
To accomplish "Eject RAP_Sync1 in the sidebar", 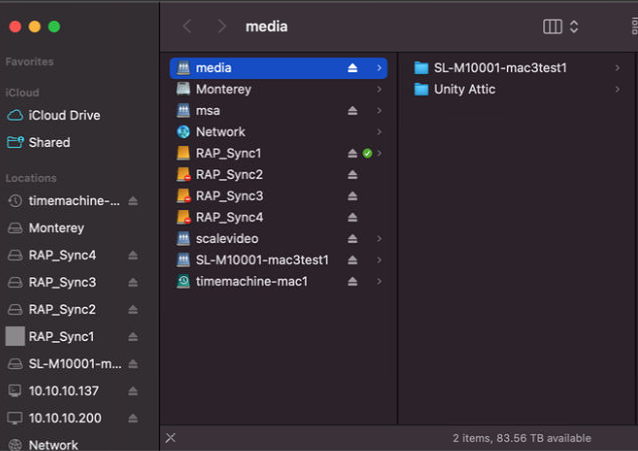I will tap(133, 337).
